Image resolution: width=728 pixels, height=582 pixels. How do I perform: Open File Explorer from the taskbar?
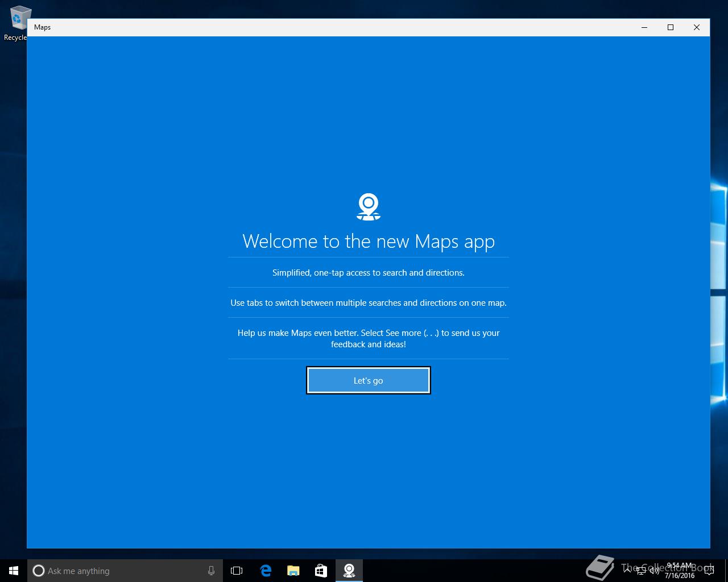tap(293, 571)
